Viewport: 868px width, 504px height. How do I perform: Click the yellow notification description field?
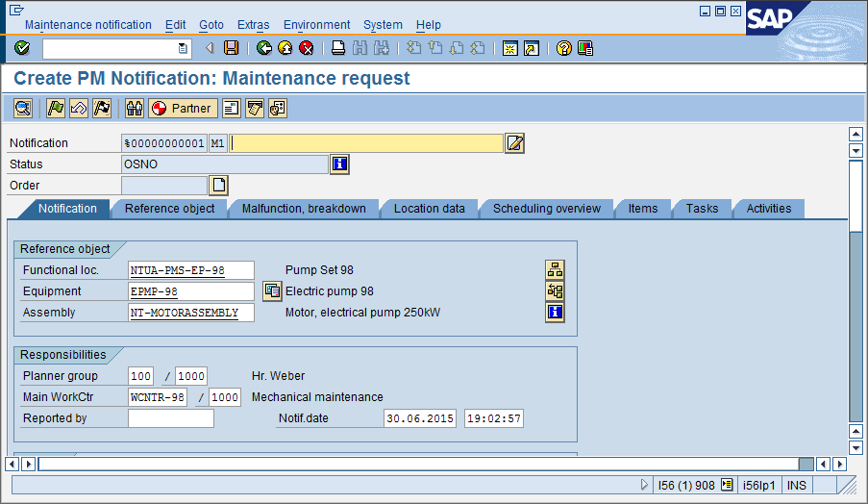coord(366,143)
